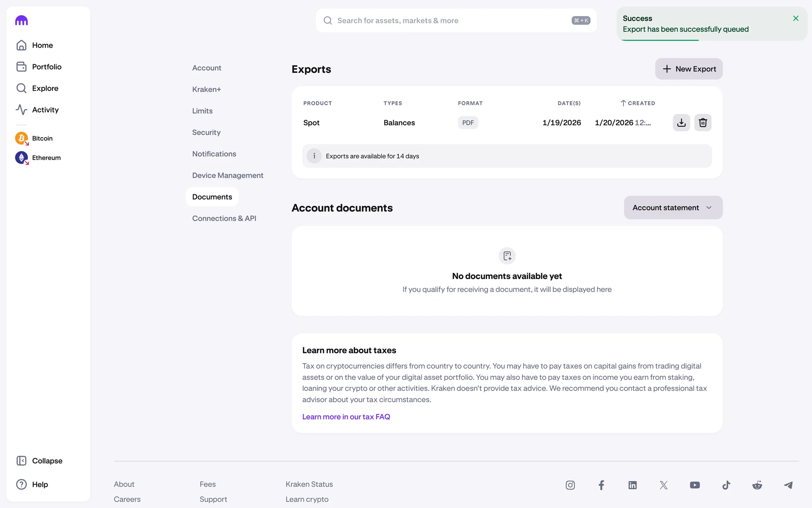Delete the Spot Balances export
Screen dimensions: 812x508
(702, 123)
